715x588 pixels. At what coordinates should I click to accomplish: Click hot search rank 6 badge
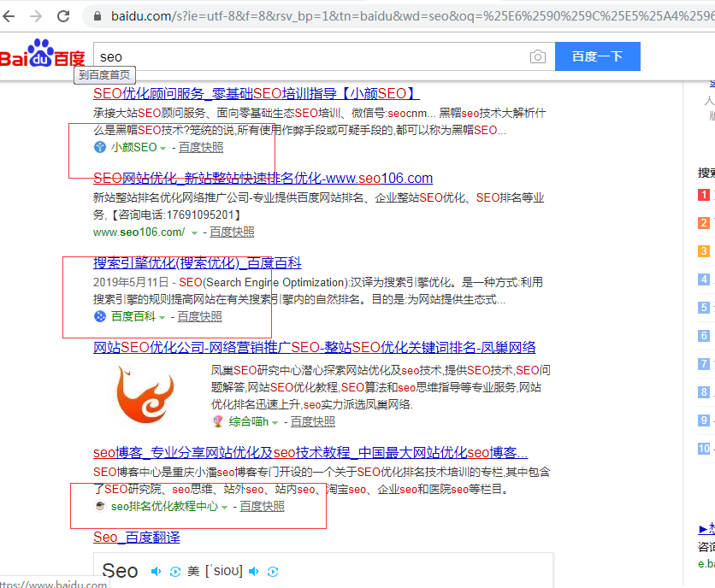704,336
